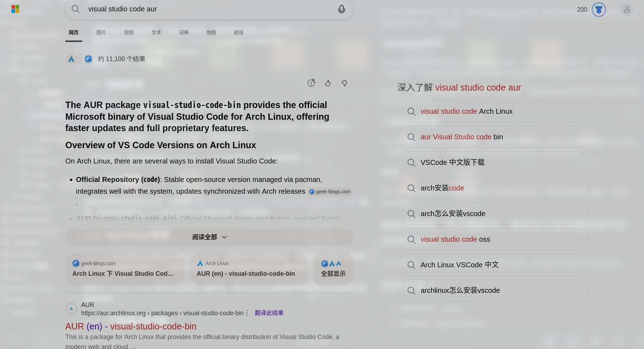
Task: Give thumbs up to the answer
Action: point(328,83)
